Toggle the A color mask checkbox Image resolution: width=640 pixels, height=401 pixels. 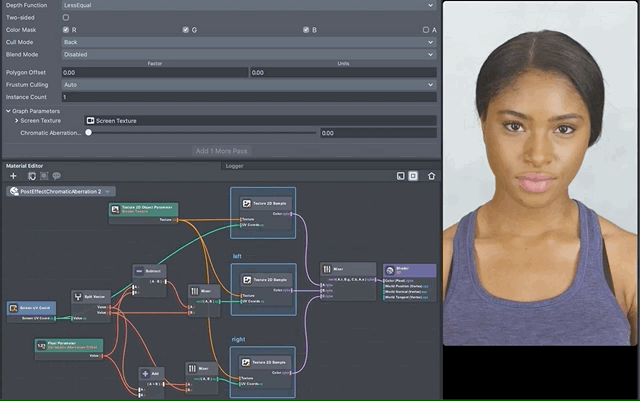coord(426,30)
